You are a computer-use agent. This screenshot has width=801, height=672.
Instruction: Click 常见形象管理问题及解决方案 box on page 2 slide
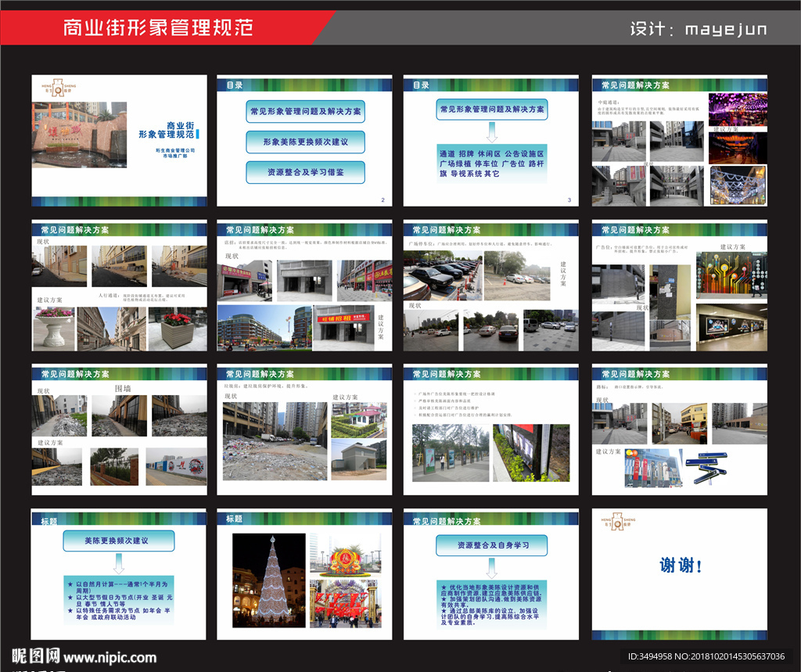pyautogui.click(x=306, y=111)
